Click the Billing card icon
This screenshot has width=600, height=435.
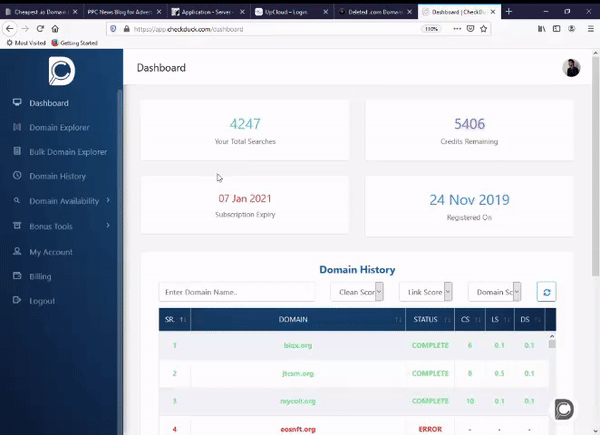(17, 275)
